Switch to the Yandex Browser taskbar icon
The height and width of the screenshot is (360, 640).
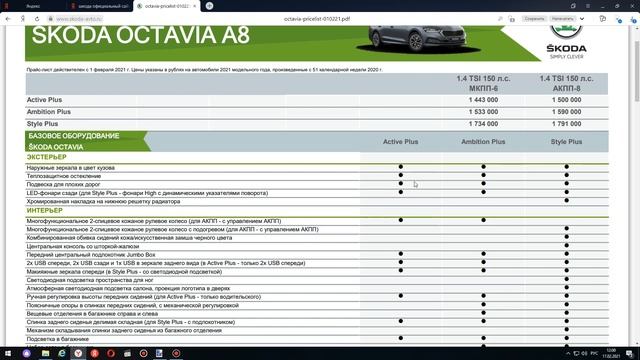[x=78, y=353]
